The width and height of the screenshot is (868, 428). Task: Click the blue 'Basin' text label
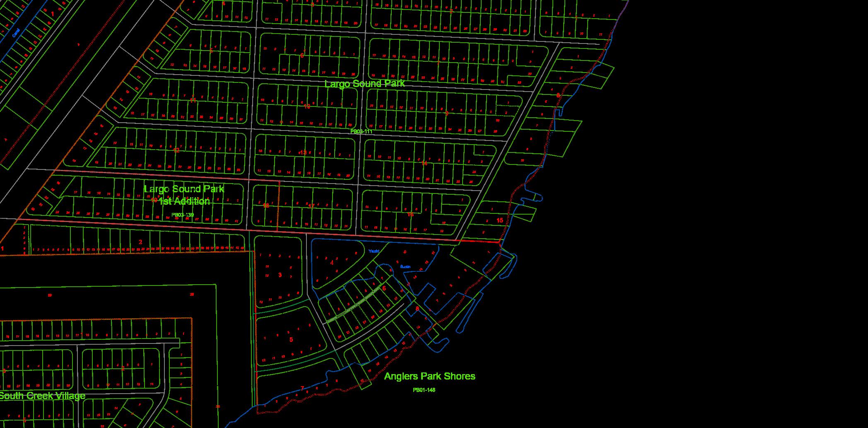[405, 266]
